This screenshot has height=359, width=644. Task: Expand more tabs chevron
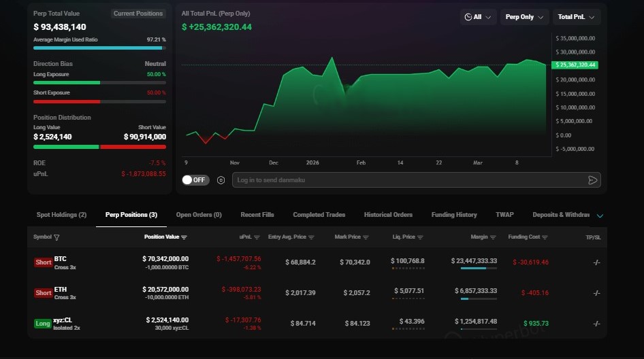(600, 216)
